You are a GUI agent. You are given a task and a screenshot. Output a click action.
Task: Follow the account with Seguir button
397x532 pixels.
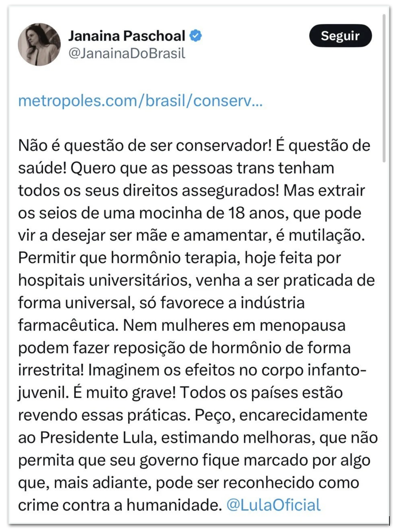340,36
